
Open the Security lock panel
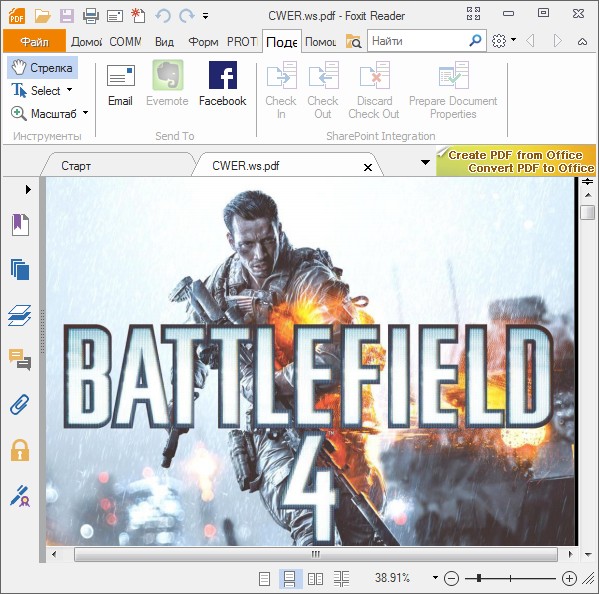point(20,450)
